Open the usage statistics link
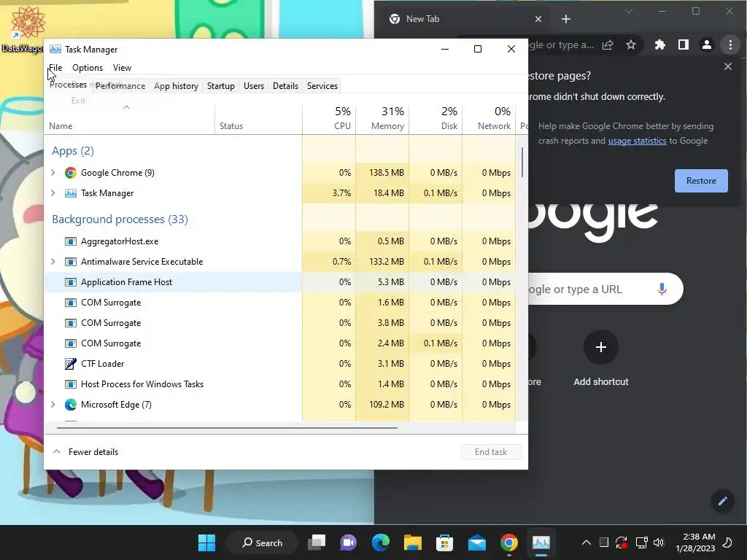747x560 pixels. click(637, 141)
